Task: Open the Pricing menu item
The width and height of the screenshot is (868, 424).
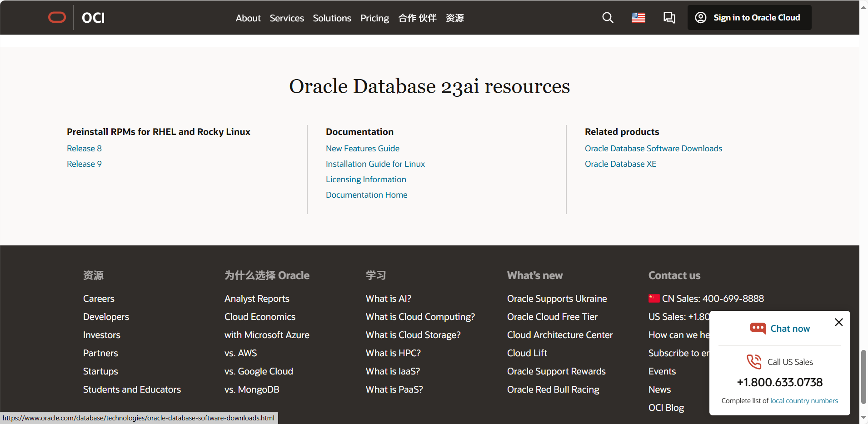Action: [374, 18]
